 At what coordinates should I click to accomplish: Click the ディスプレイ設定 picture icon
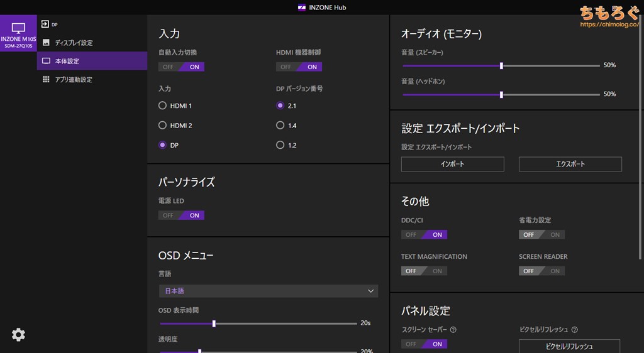pyautogui.click(x=46, y=43)
